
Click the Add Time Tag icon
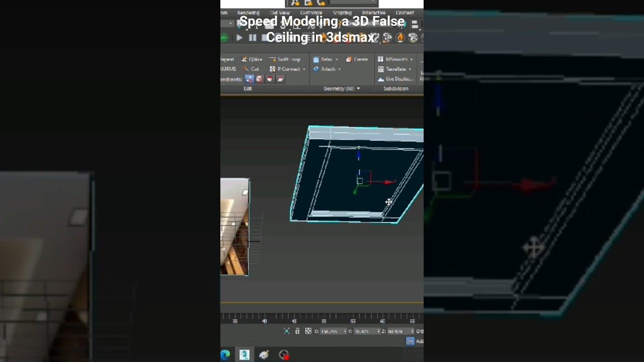(410, 341)
